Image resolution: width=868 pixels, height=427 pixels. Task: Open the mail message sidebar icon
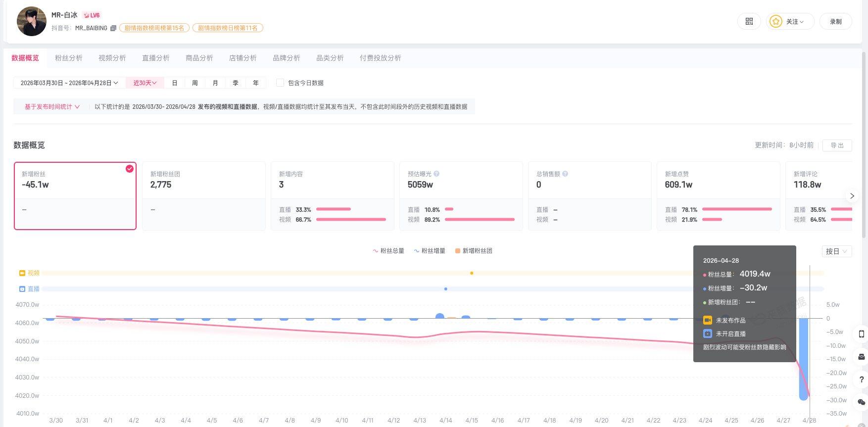tap(861, 357)
